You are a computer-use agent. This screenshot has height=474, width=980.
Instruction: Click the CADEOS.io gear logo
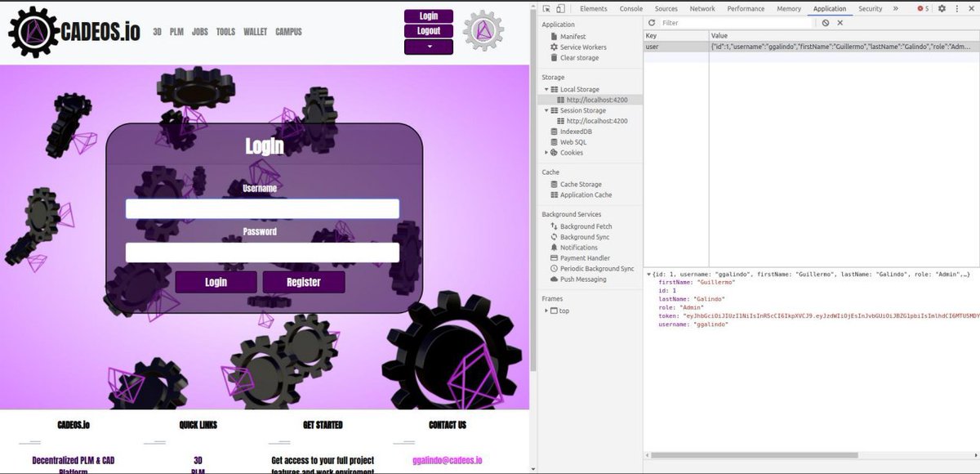(33, 31)
